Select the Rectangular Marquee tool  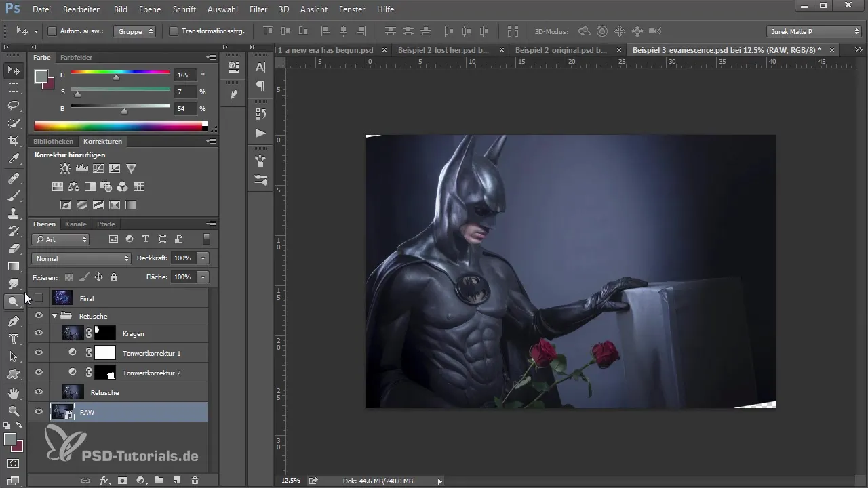pyautogui.click(x=14, y=88)
